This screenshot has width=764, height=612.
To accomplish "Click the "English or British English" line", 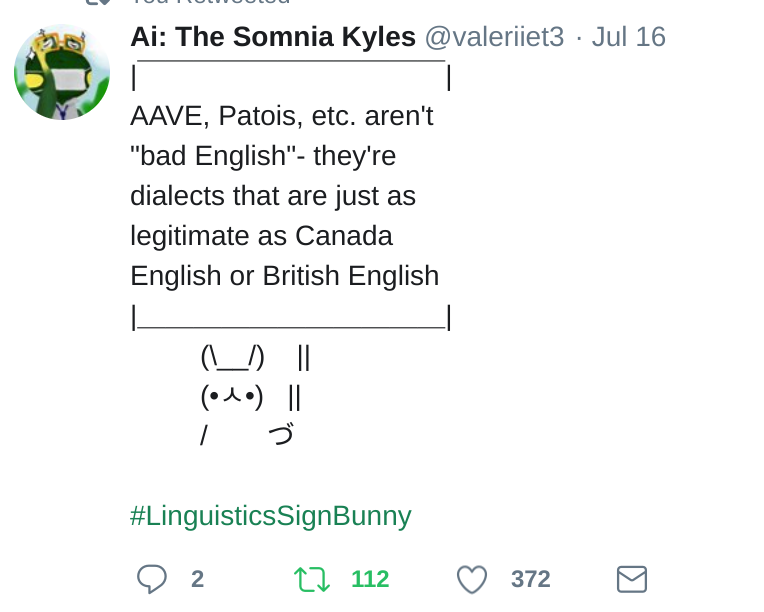I will pyautogui.click(x=284, y=276).
